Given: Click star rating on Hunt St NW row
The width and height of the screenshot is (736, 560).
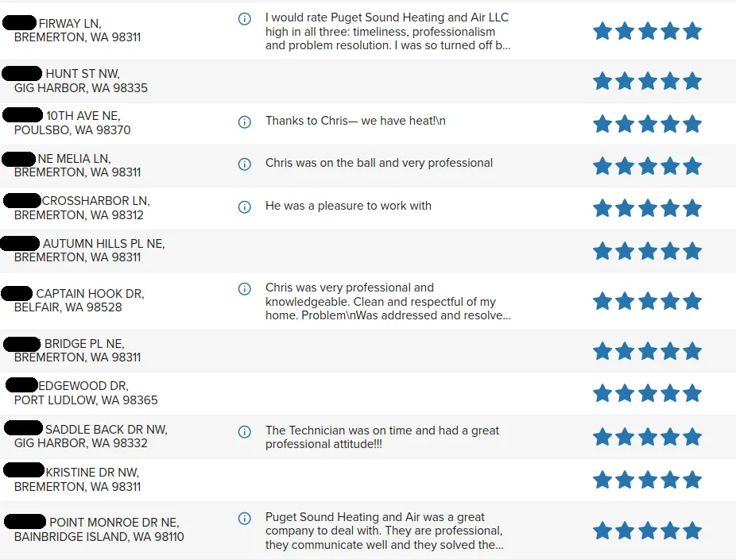Looking at the screenshot, I should coord(647,81).
